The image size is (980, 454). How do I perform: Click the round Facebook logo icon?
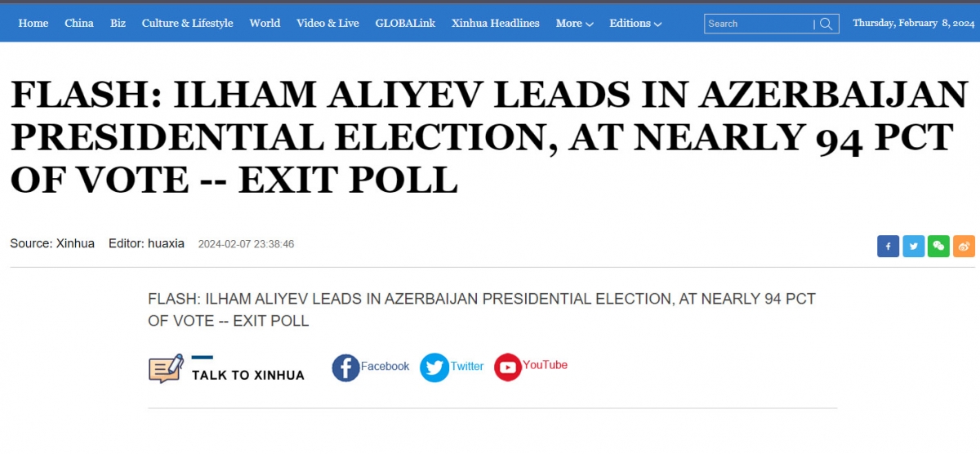[x=345, y=367]
